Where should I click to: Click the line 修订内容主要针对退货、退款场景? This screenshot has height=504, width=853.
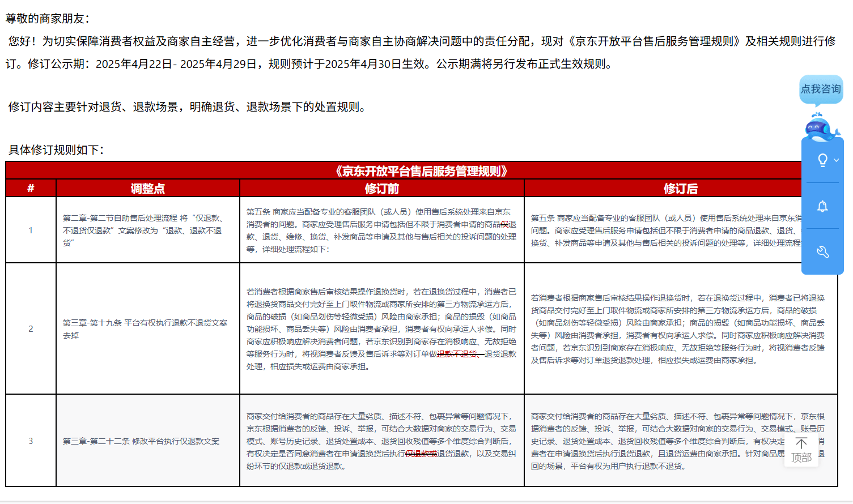pos(189,107)
